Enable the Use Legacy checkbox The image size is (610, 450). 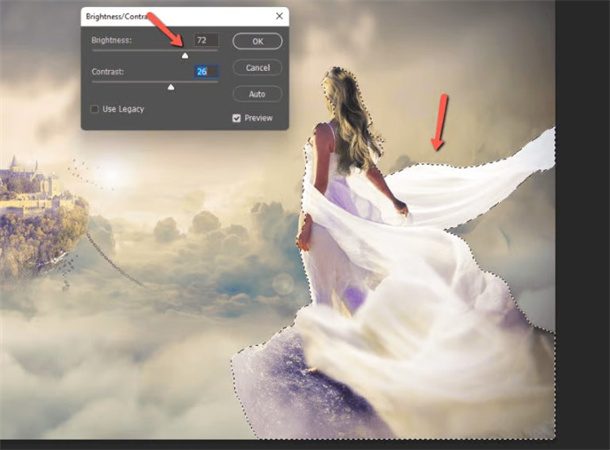(x=95, y=108)
